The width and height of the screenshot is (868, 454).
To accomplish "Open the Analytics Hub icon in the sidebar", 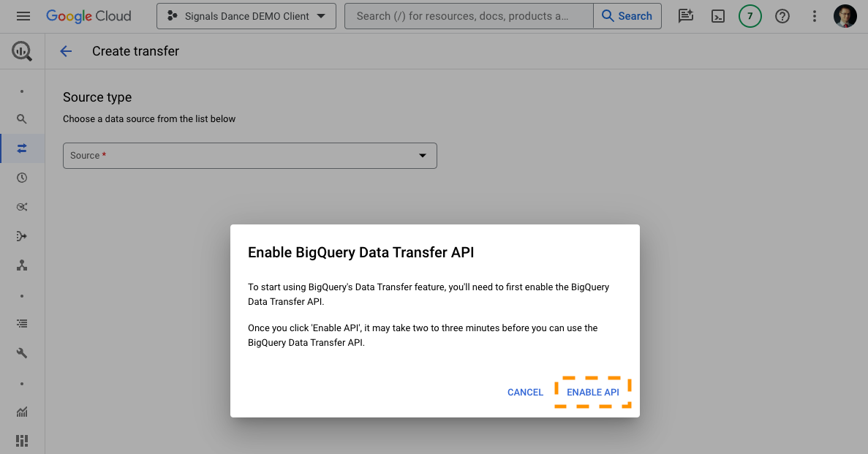I will pyautogui.click(x=22, y=207).
